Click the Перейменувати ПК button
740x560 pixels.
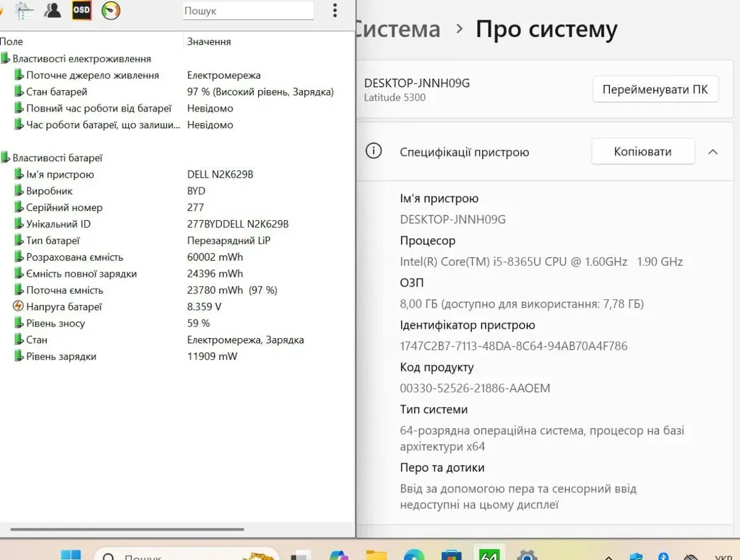tap(656, 89)
